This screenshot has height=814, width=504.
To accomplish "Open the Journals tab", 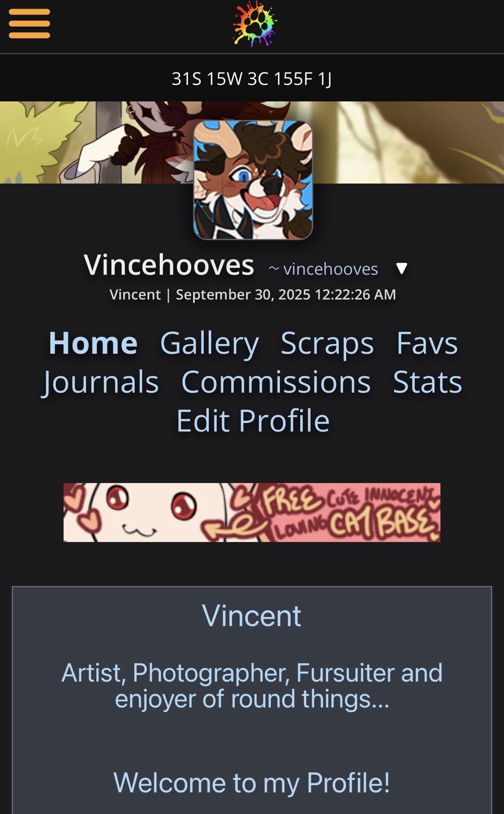I will click(x=100, y=382).
